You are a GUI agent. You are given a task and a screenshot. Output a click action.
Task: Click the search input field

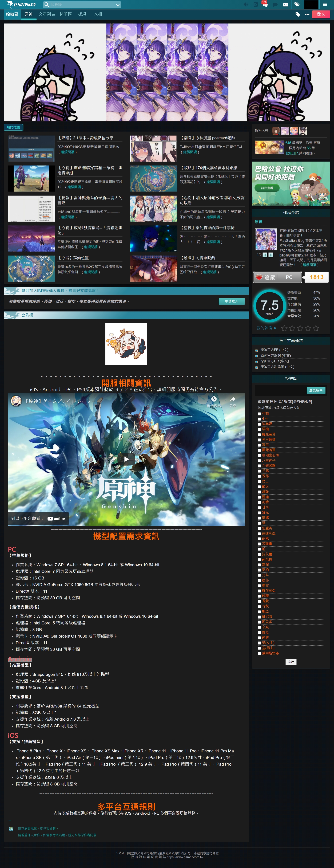coord(82,5)
